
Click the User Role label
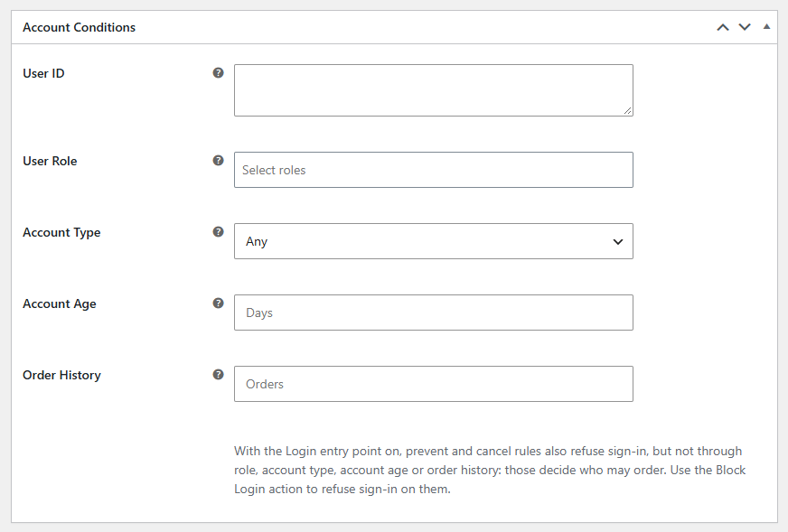click(50, 162)
